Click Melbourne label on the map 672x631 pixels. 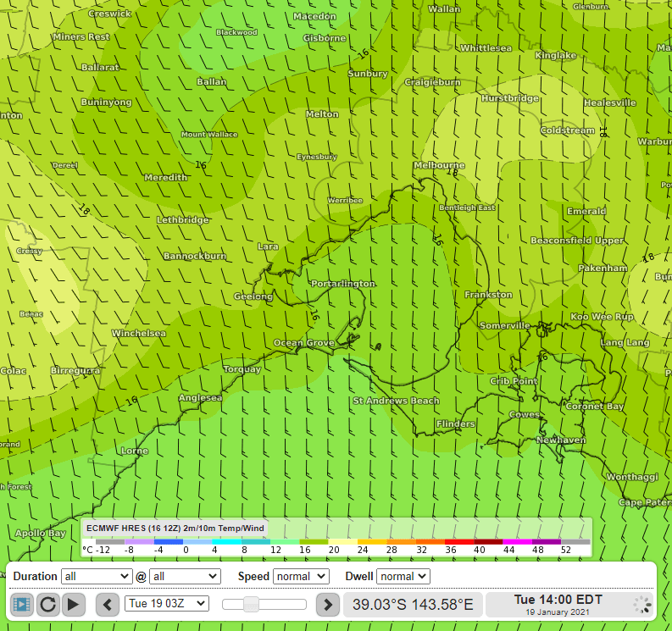439,165
